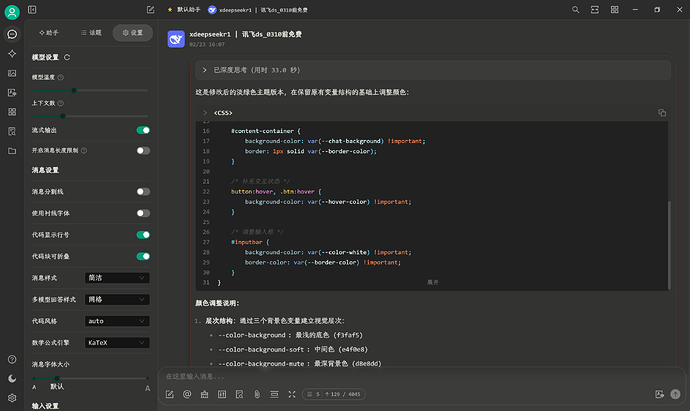Click the xdeepseekr1 message avatar

[x=176, y=39]
